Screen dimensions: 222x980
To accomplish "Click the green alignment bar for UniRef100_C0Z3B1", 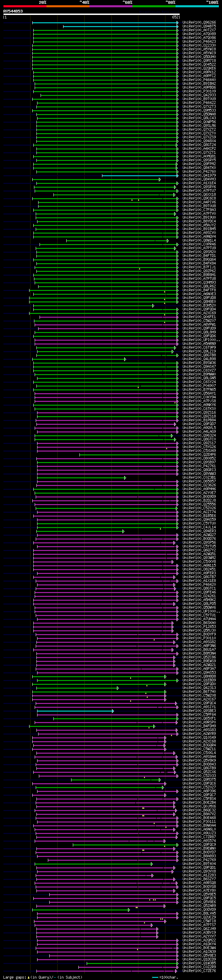I will [x=82, y=478].
